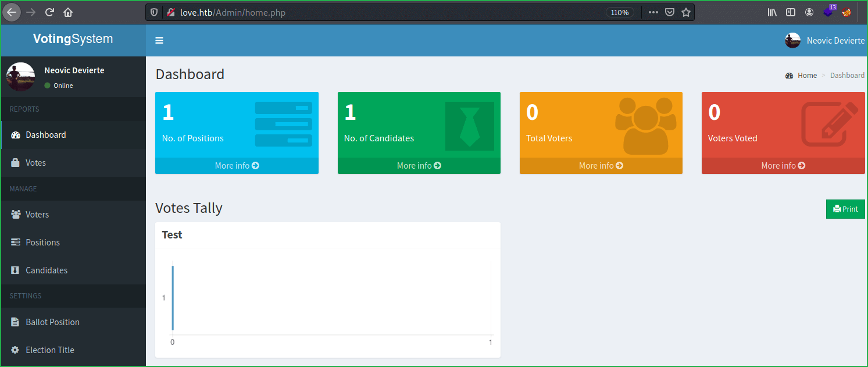Open the Votes sidebar item
Viewport: 868px width, 367px height.
[x=35, y=163]
